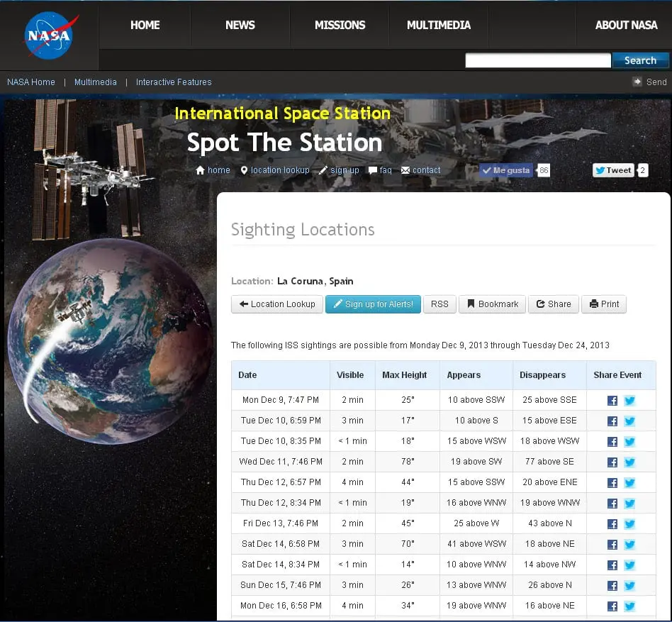Open the MISSIONS menu

pos(340,25)
